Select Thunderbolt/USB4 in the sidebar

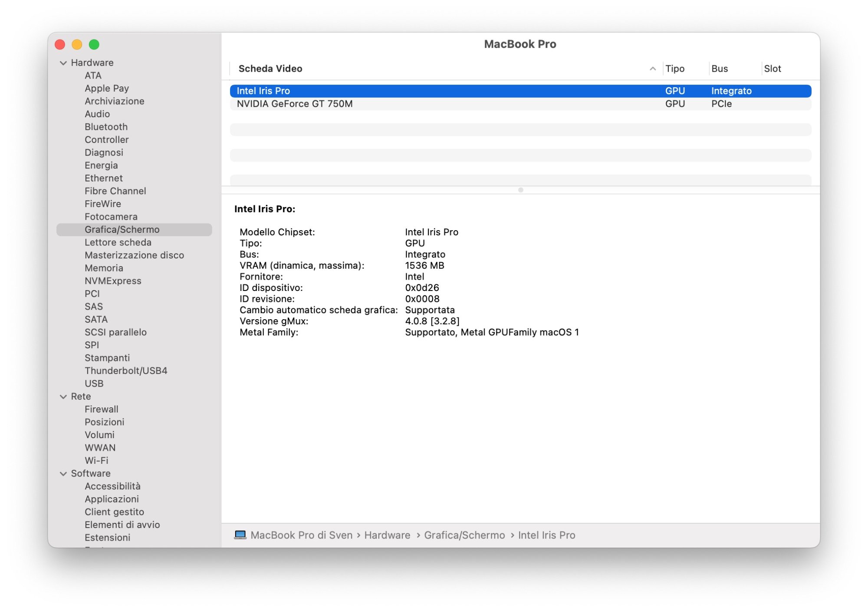pos(126,370)
